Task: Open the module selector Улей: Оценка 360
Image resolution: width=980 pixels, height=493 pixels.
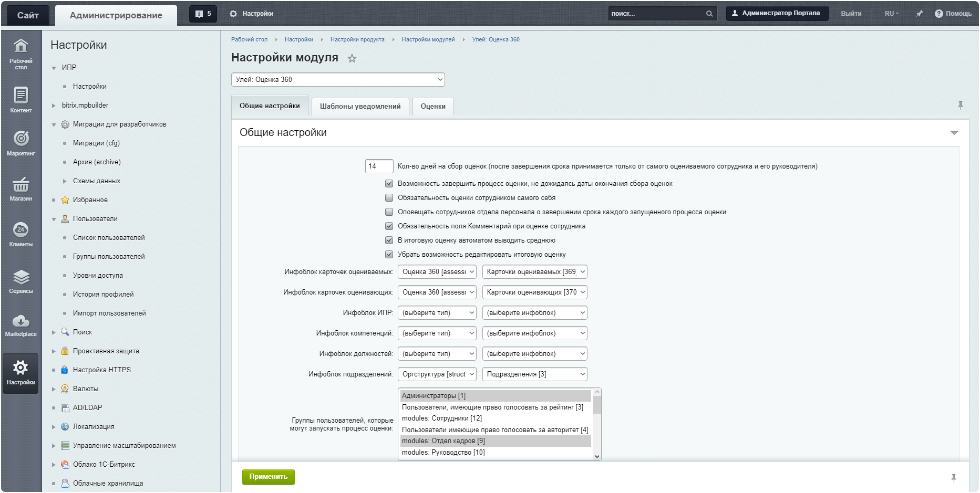Action: pyautogui.click(x=338, y=80)
